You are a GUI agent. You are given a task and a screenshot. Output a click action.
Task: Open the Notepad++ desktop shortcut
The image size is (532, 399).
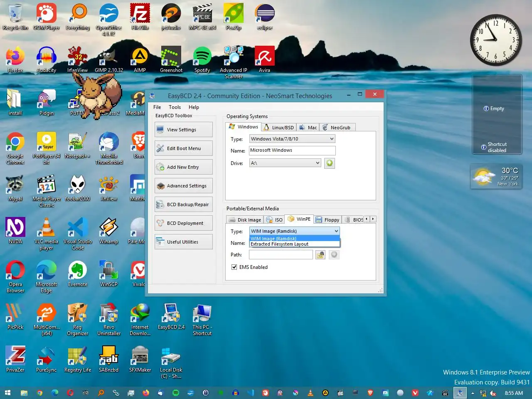[x=78, y=145]
